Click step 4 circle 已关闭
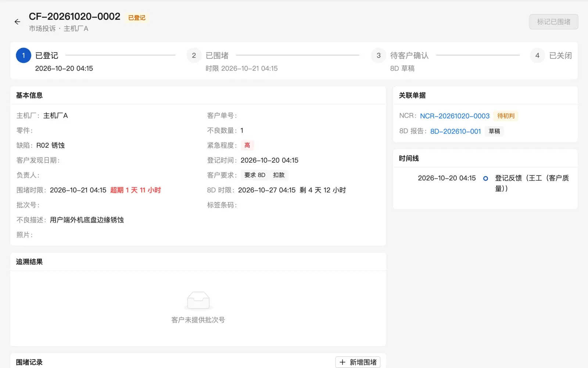Screen dimensions: 588x368 click(x=537, y=56)
